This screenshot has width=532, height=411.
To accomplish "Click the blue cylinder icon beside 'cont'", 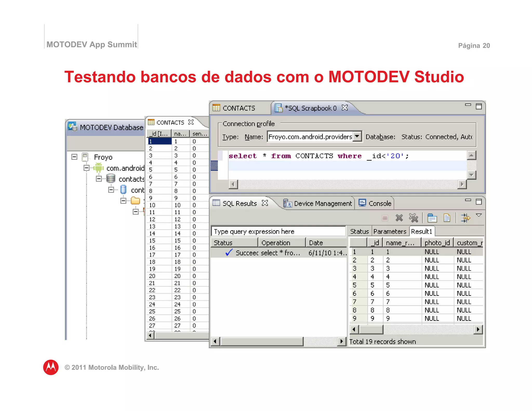I will 124,190.
